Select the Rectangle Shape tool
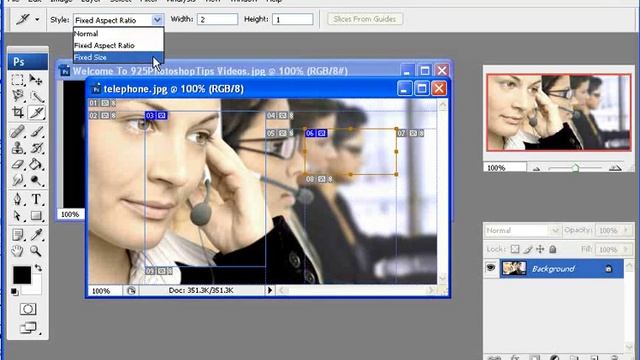 36,216
